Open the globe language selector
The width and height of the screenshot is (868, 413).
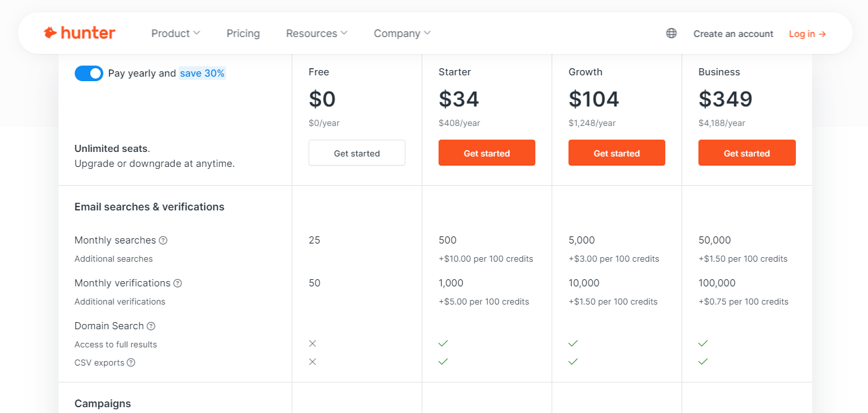[671, 32]
